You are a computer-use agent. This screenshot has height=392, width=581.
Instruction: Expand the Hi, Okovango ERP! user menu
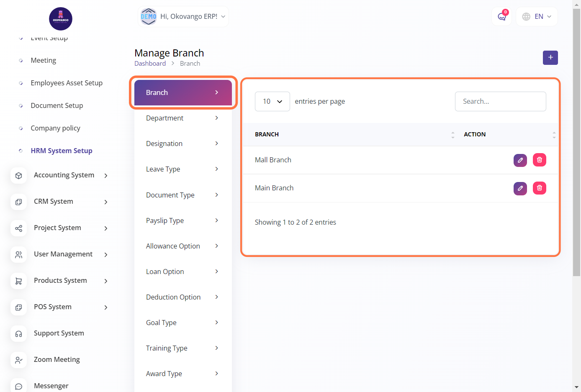[x=183, y=17]
